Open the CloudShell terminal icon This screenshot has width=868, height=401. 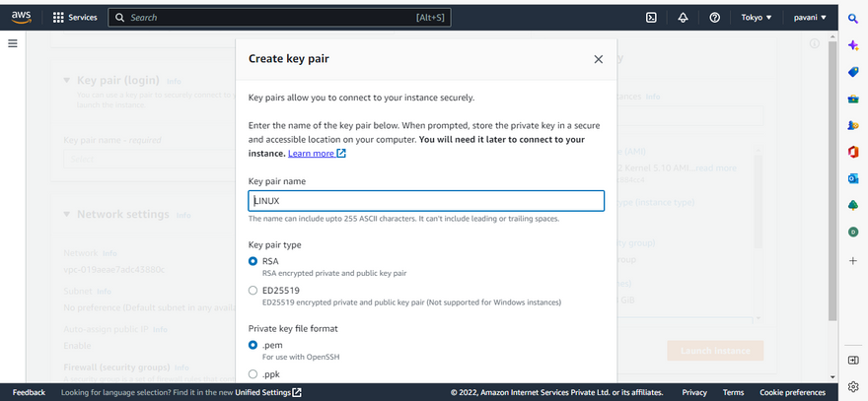[x=651, y=18]
